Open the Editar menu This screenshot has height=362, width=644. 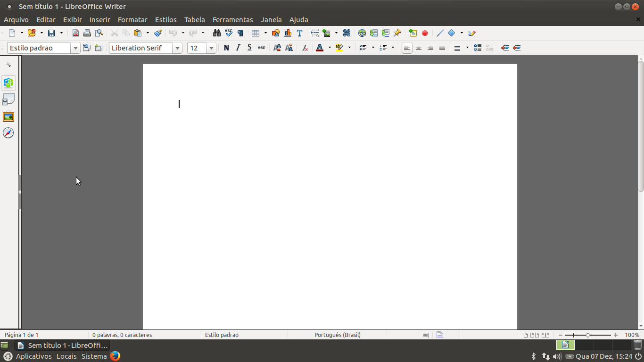(46, 20)
